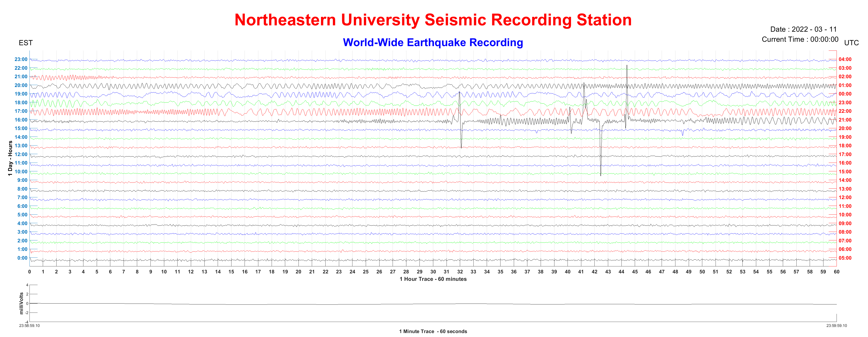Click minute 0 on the hour axis
This screenshot has width=868, height=337.
(30, 272)
